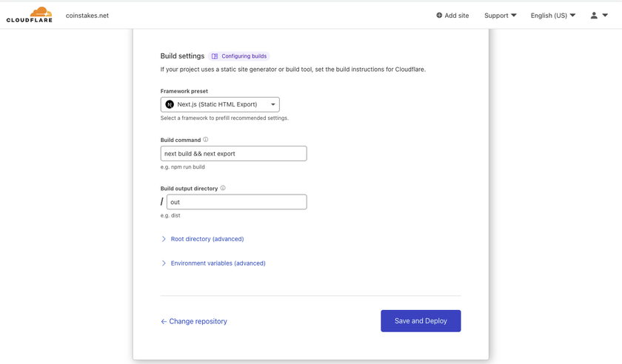Click the Build command input field

[x=234, y=153]
